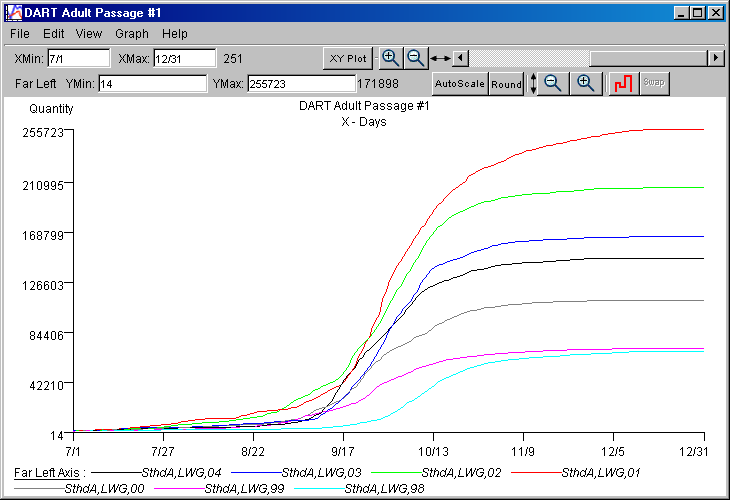Click the horizontal zoom in magnifier

tap(391, 58)
